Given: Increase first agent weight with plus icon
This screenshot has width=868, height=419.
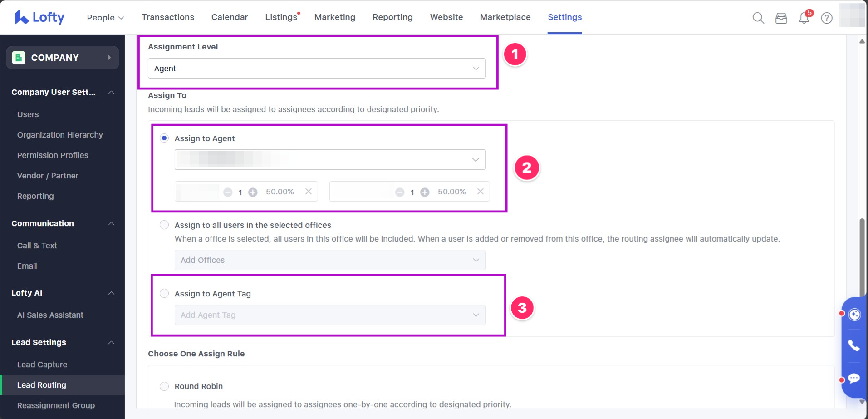Looking at the screenshot, I should click(253, 192).
